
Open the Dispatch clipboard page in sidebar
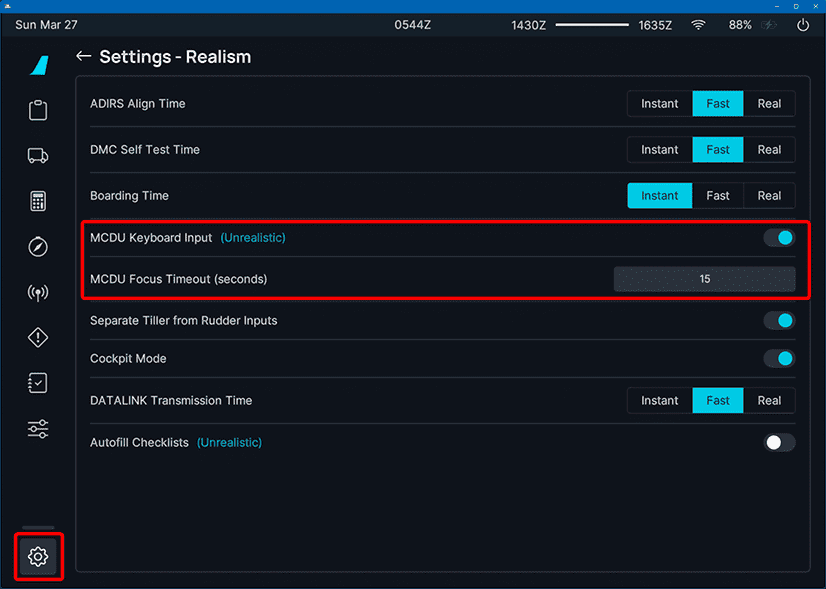point(38,110)
